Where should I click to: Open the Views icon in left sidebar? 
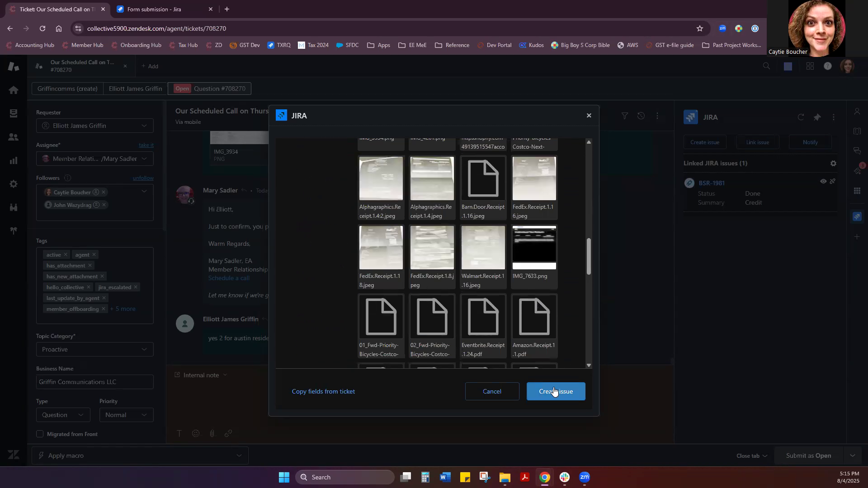[x=14, y=113]
